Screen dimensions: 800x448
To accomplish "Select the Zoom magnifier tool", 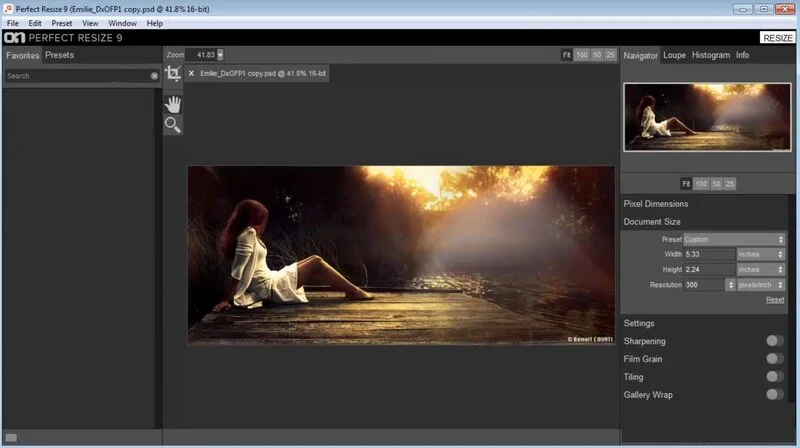I will (x=173, y=125).
